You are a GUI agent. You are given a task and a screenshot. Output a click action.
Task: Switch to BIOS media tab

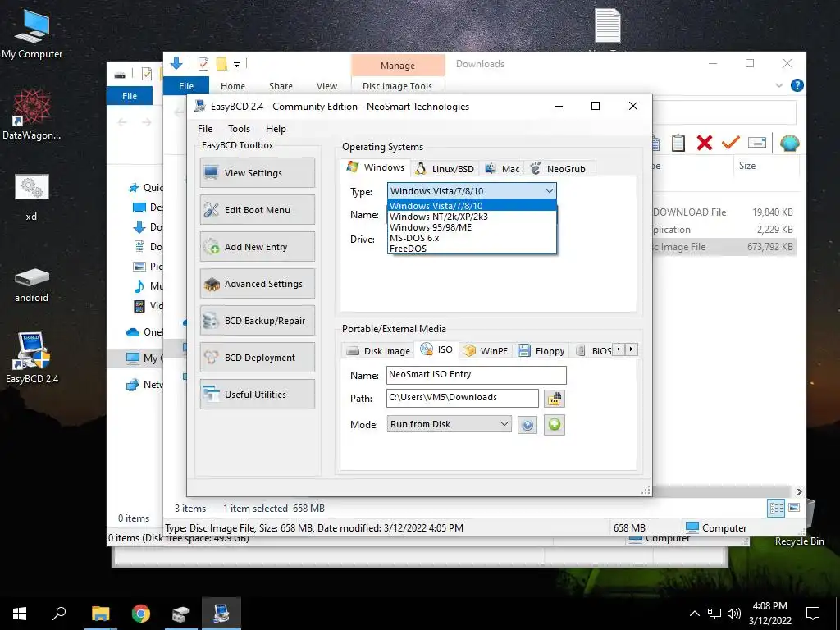coord(594,351)
